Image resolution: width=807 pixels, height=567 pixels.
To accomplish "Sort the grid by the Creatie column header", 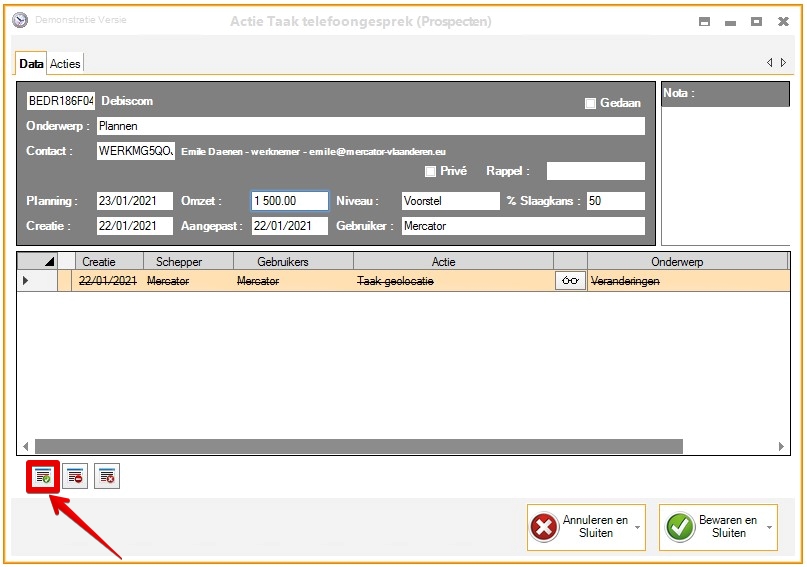I will point(98,261).
